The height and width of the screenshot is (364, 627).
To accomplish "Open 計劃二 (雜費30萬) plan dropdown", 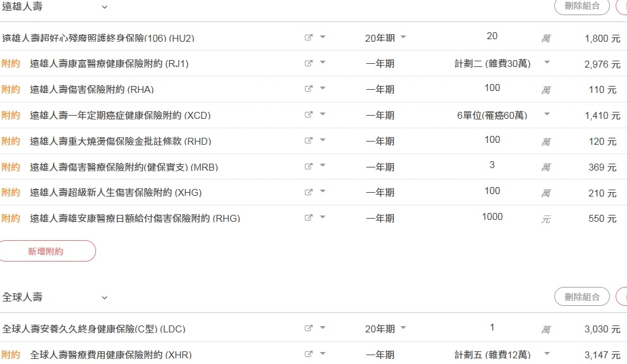I will click(502, 63).
